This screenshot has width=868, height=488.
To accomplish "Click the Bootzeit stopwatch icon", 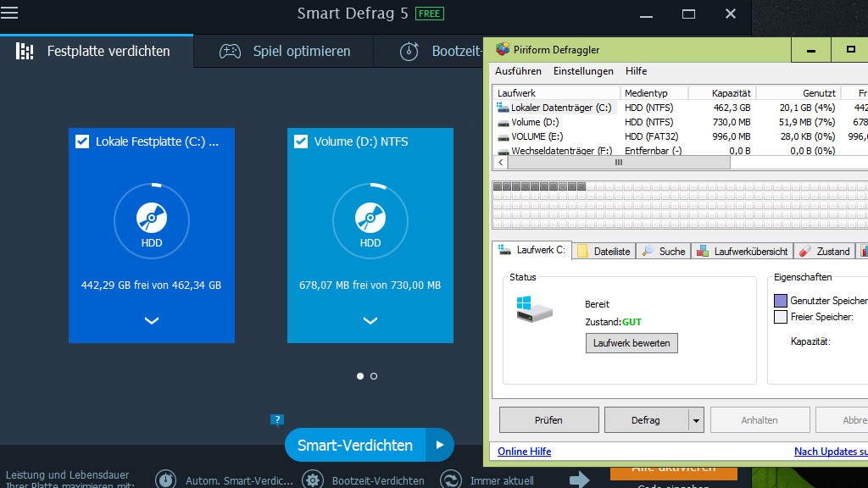I will 409,52.
